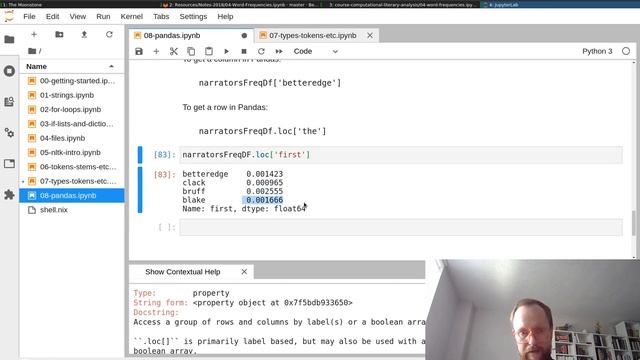Close the 07-types-tokens-etc.ipynb tab
This screenshot has width=640, height=360.
tap(370, 36)
